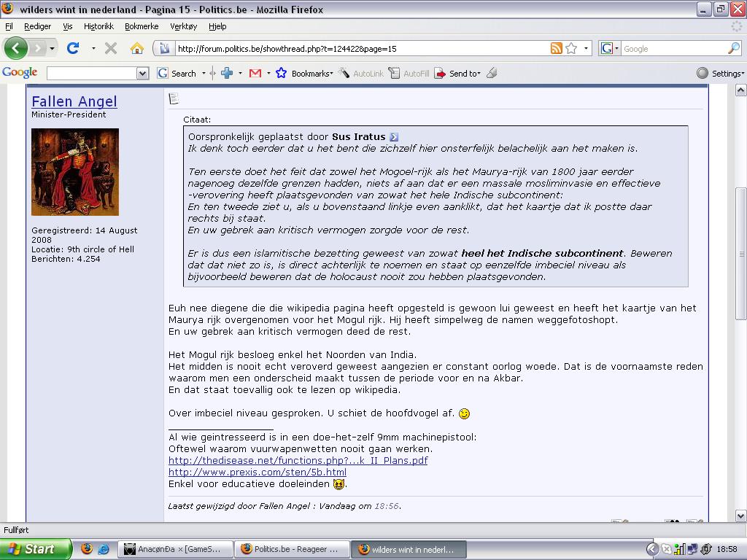Click the green bars tray icon
Screen dimensions: 747x560
click(x=679, y=549)
